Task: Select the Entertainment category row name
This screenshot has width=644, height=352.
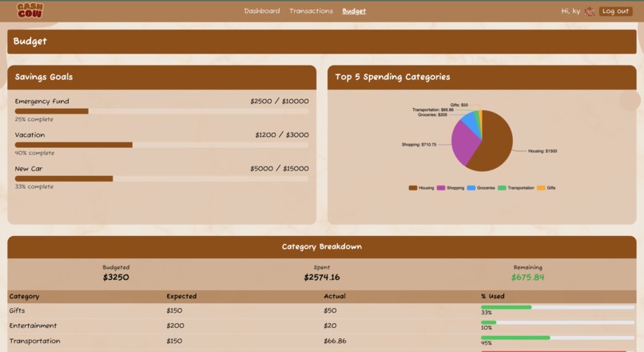Action: [33, 326]
